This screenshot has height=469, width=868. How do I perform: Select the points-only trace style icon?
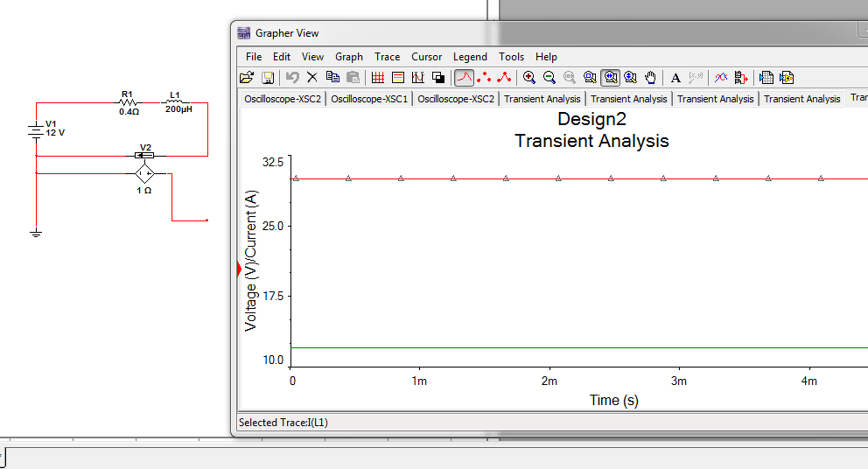click(x=484, y=78)
